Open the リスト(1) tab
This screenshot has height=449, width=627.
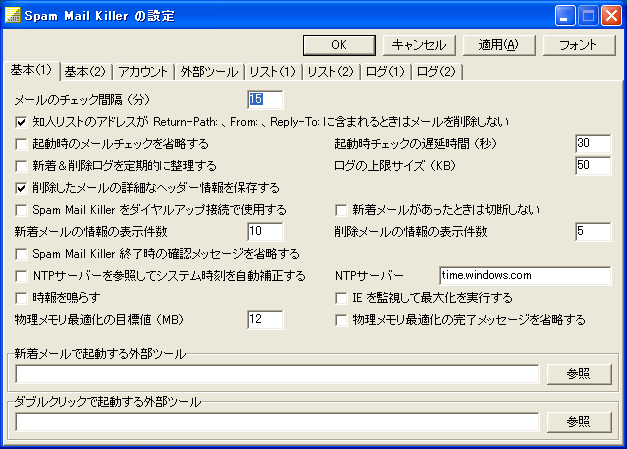[x=273, y=72]
